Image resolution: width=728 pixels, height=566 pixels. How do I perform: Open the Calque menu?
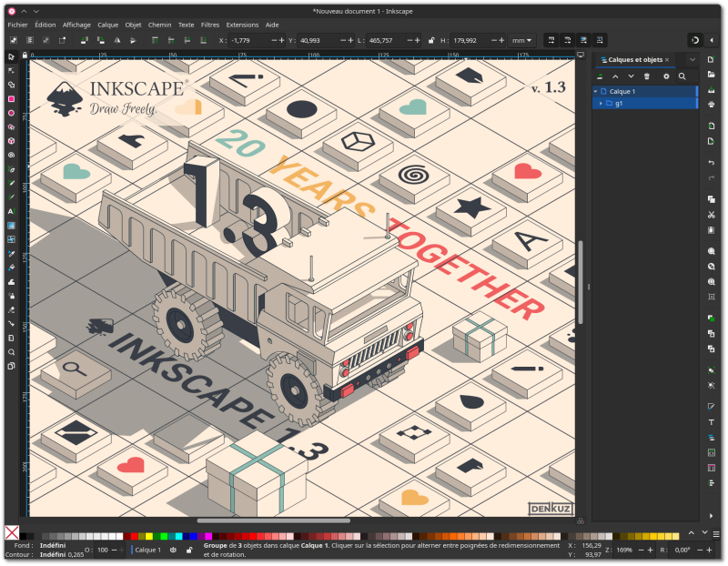tap(107, 25)
